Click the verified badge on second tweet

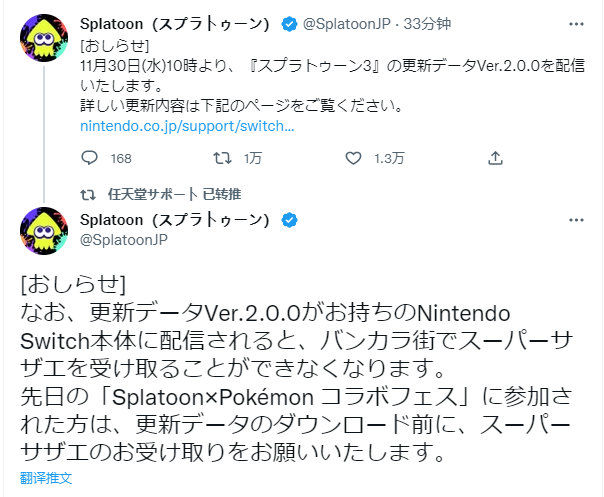(289, 220)
